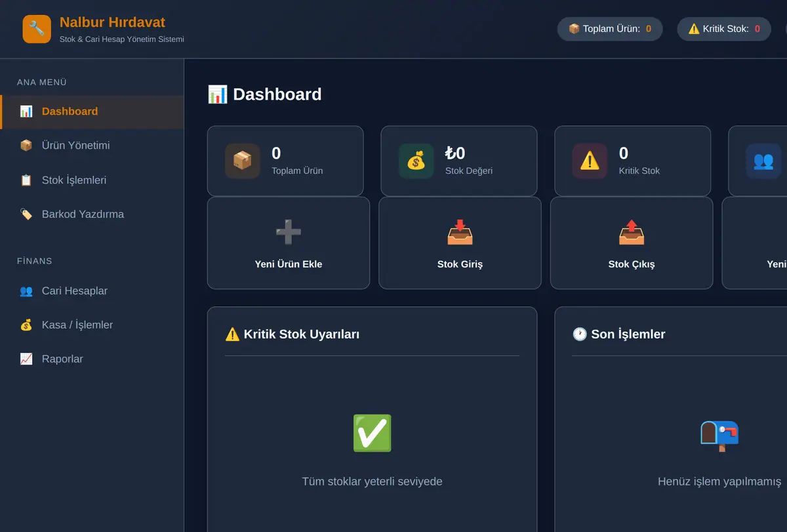Click the money bag icon on Stok Değeri card
The image size is (787, 532).
(416, 161)
